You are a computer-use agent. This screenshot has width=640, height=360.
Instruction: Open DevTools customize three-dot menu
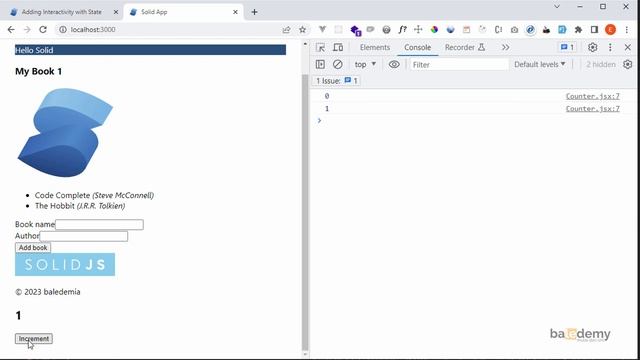tap(610, 47)
